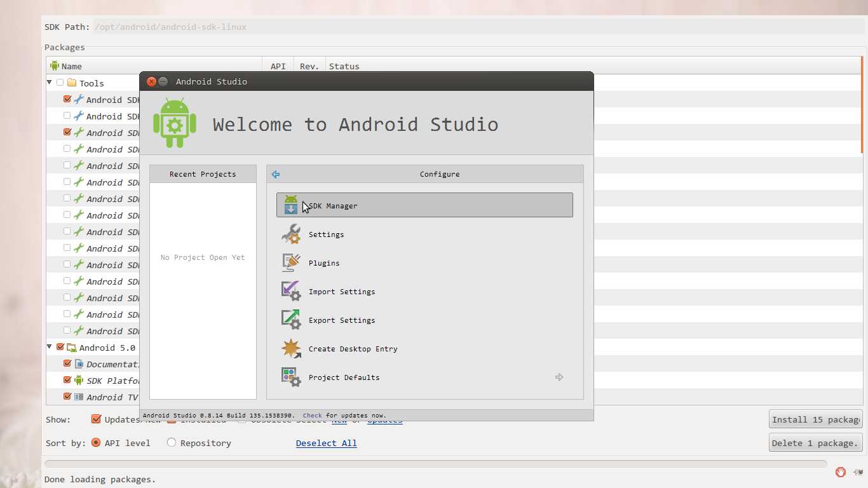Click the Tools folder icon in SDK Manager
The width and height of the screenshot is (868, 488).
(72, 83)
